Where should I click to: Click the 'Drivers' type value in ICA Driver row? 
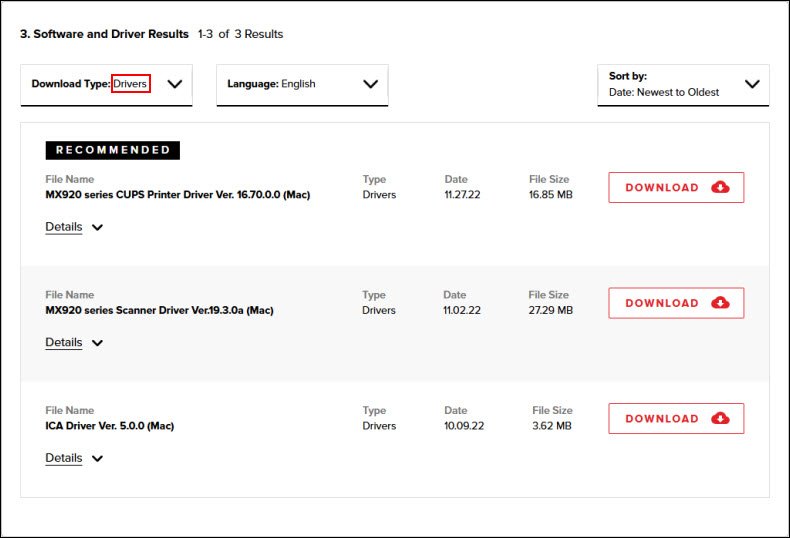point(379,426)
